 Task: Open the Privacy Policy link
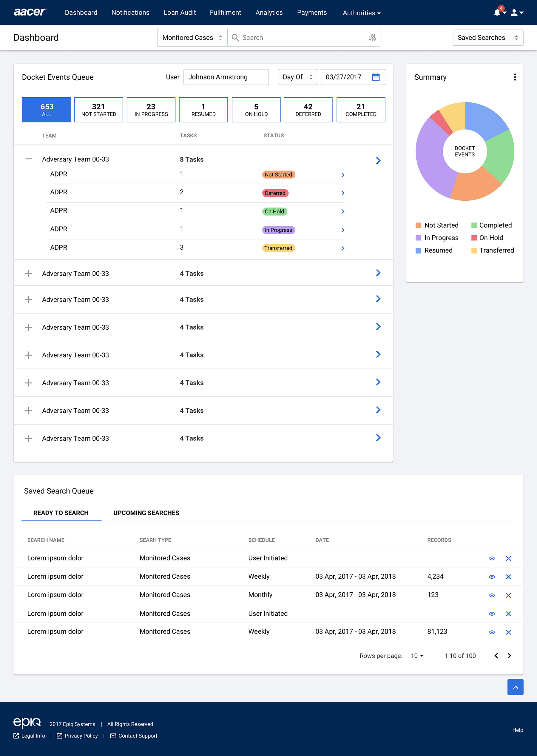point(81,735)
